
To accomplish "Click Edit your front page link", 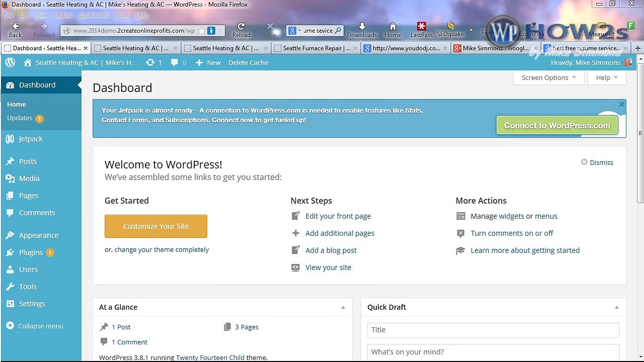I will [338, 216].
